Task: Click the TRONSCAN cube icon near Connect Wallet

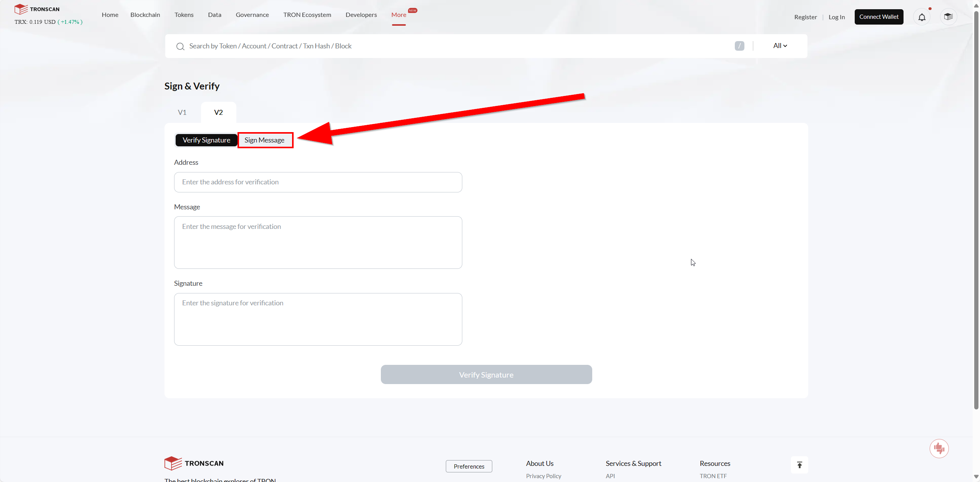Action: [x=948, y=17]
